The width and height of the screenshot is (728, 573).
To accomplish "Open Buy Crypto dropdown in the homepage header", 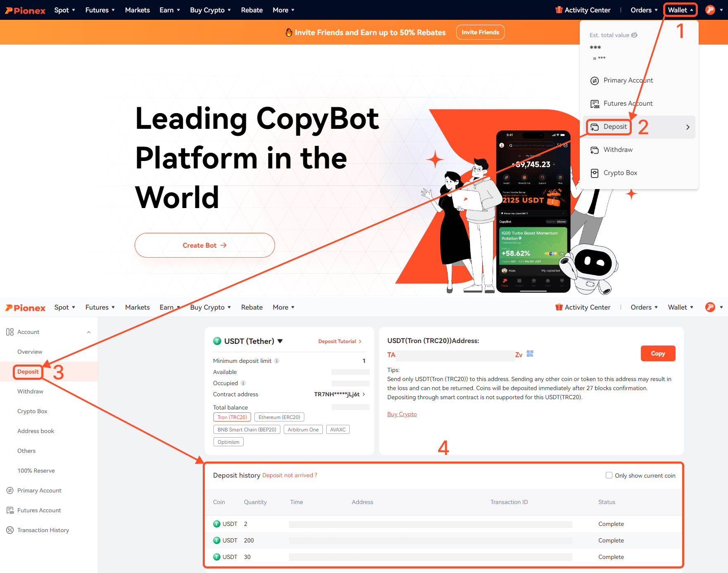I will click(x=211, y=10).
